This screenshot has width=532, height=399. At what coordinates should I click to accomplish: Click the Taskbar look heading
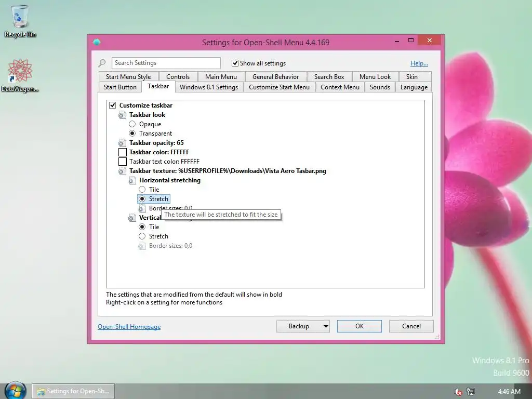147,115
